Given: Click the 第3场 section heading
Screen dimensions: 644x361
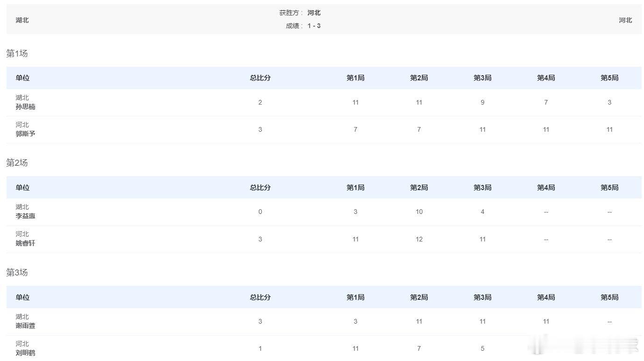Looking at the screenshot, I should tap(17, 272).
